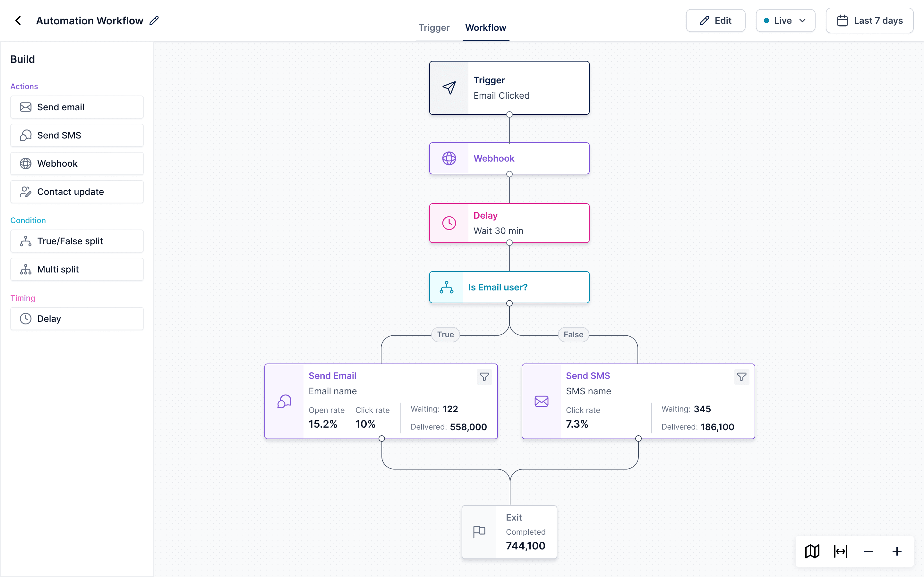The width and height of the screenshot is (924, 577).
Task: Open the Last 7 days date picker
Action: pos(869,21)
